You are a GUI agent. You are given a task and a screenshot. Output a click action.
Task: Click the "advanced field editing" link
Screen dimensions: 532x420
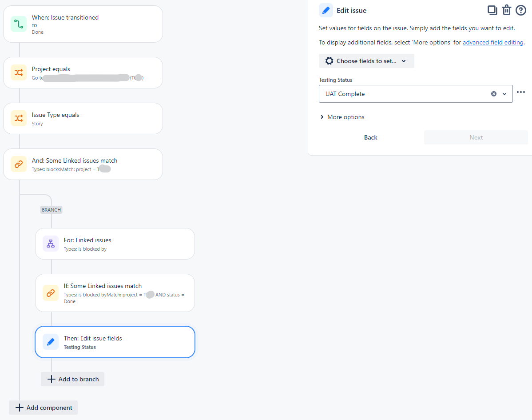493,42
